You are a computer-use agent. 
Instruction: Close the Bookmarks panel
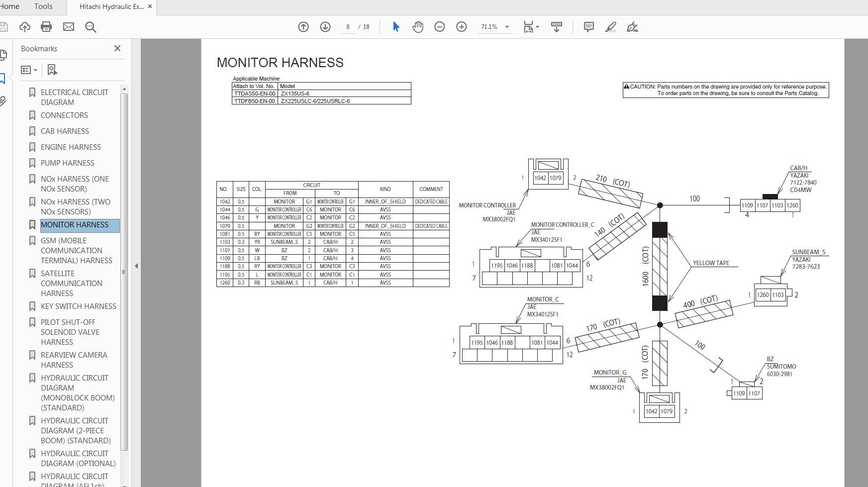click(117, 48)
